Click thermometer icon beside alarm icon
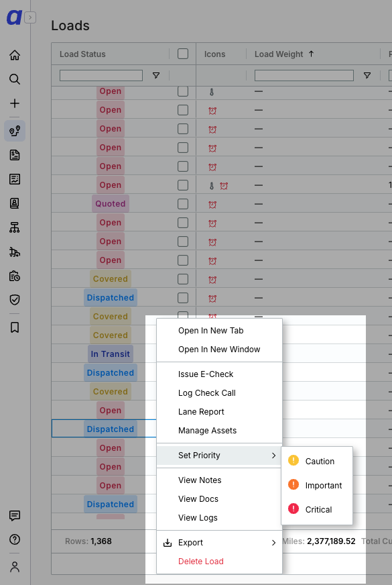Image resolution: width=392 pixels, height=585 pixels. point(212,186)
